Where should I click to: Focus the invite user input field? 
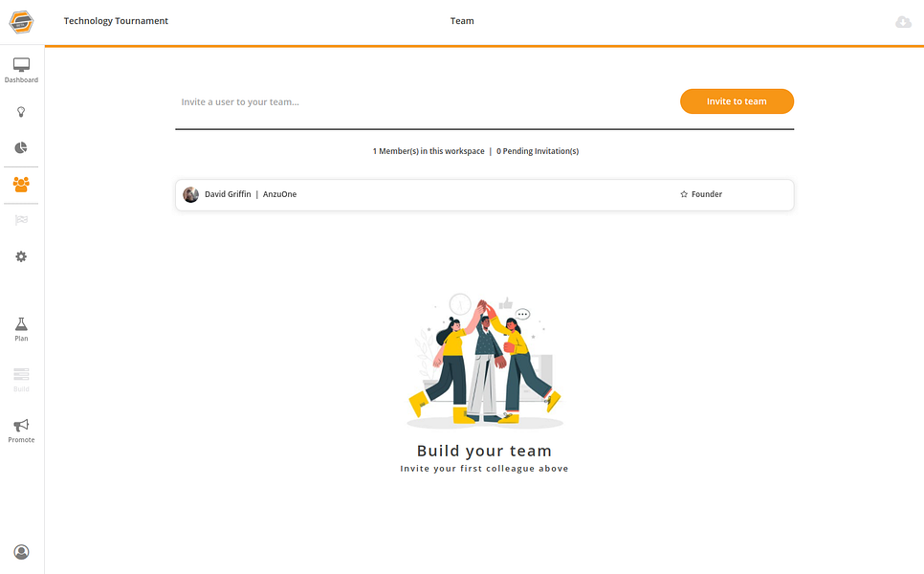click(427, 102)
